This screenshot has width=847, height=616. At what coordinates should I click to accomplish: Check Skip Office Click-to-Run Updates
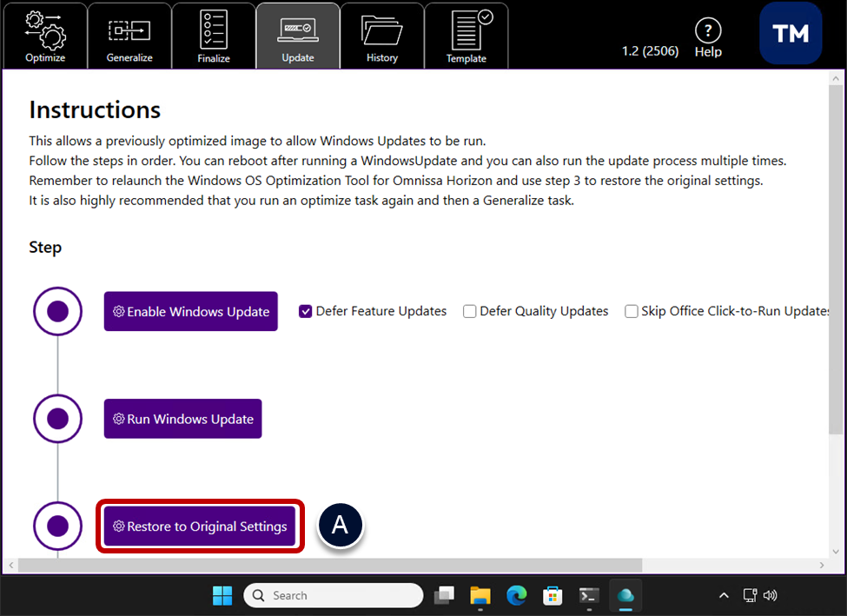coord(632,311)
